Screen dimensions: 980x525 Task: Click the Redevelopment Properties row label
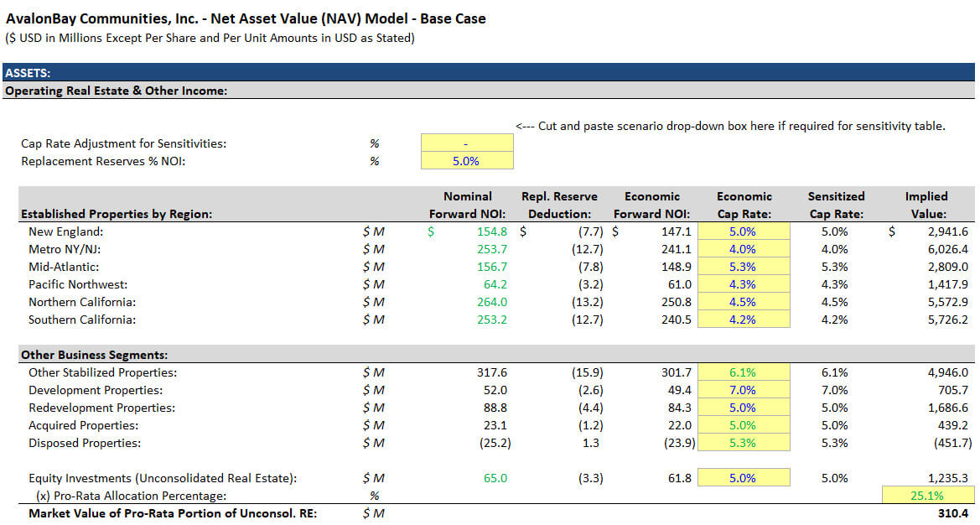(102, 407)
